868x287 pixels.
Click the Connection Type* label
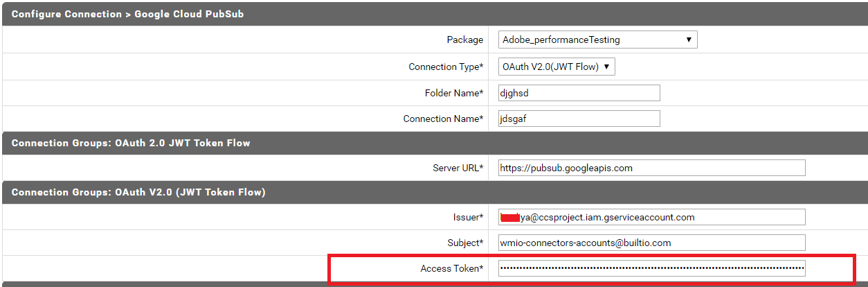point(446,67)
